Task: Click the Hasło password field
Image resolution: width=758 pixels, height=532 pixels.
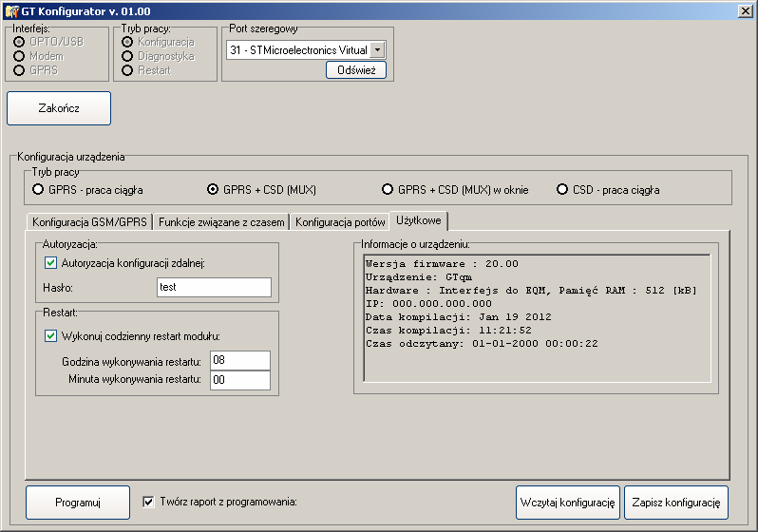Action: pos(214,287)
